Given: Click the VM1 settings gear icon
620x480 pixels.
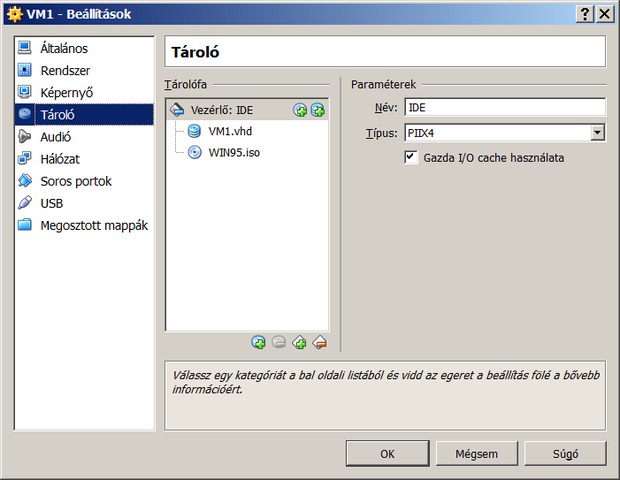Looking at the screenshot, I should click(15, 14).
